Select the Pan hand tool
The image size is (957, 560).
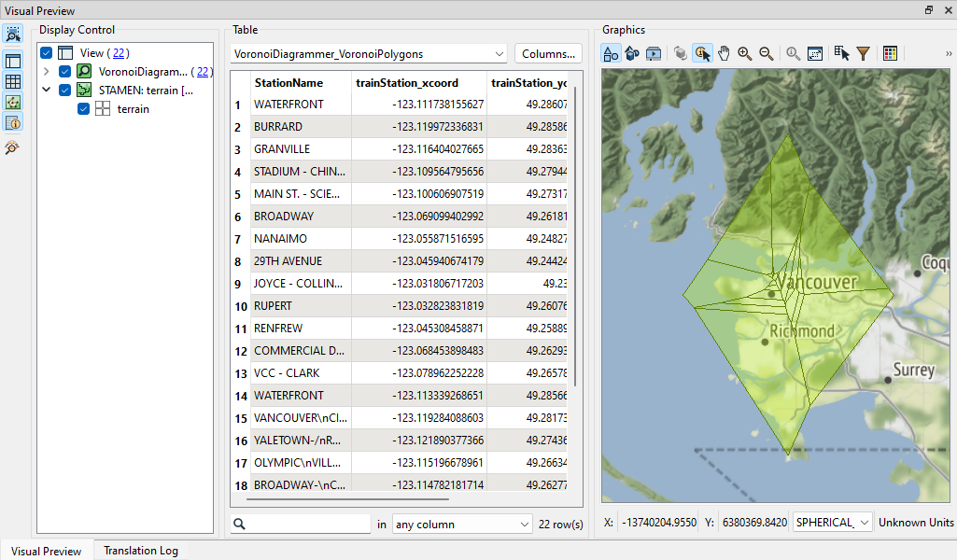[x=724, y=54]
